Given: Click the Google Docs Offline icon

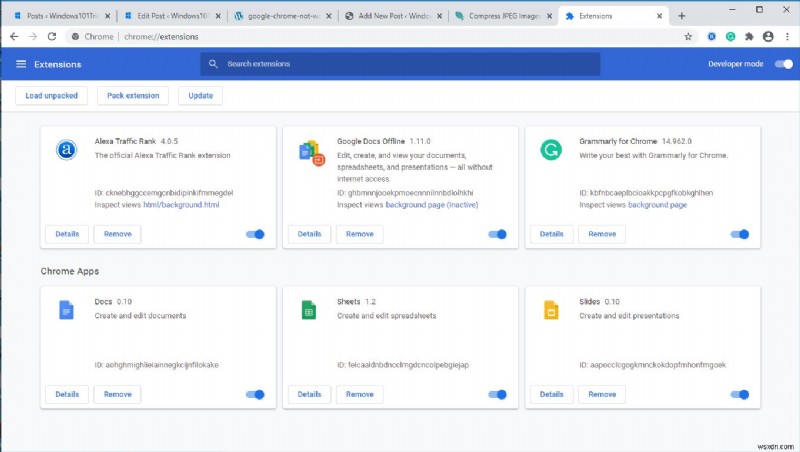Looking at the screenshot, I should click(311, 152).
